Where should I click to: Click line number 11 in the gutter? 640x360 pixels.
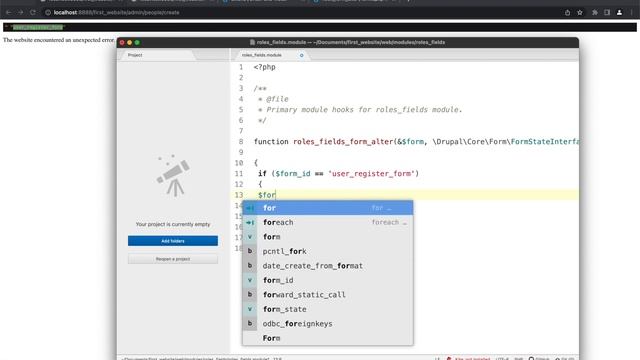(239, 173)
